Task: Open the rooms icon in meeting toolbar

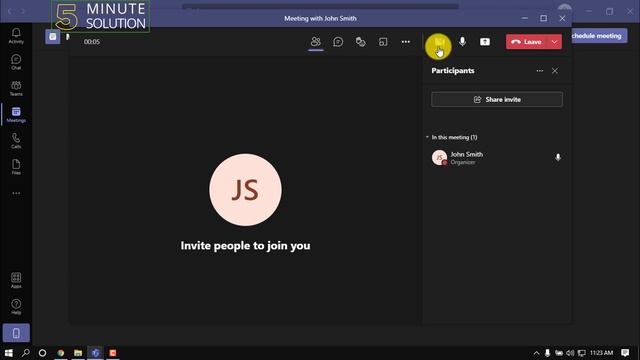Action: [383, 42]
